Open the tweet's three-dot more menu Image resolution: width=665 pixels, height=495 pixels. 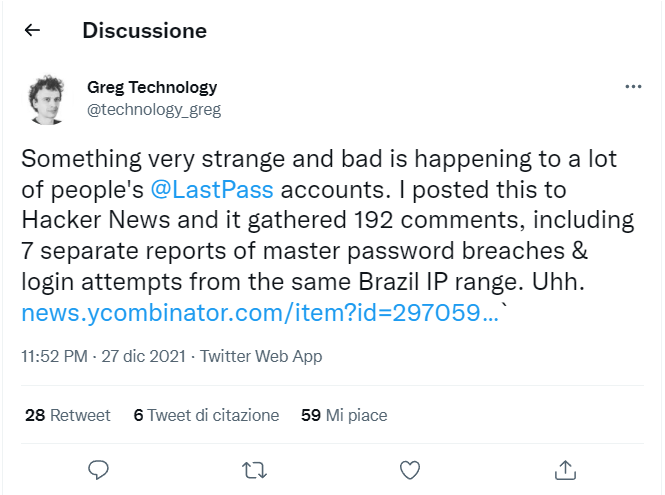632,87
